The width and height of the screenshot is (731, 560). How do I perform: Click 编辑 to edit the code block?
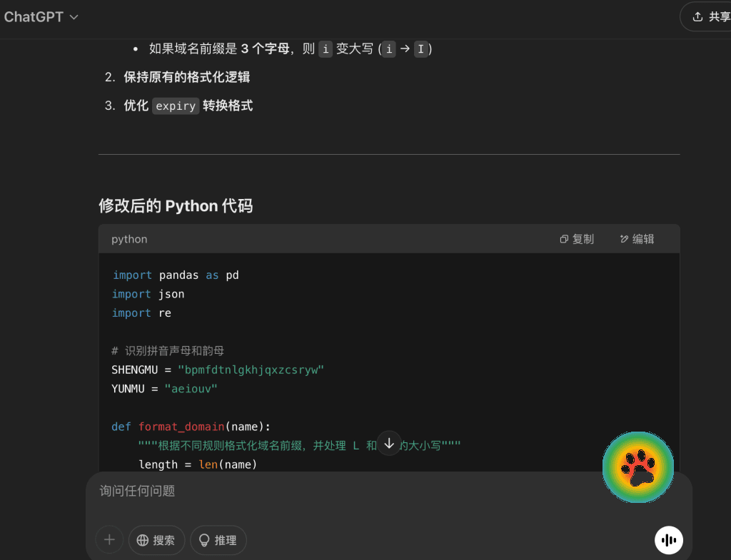(x=637, y=239)
